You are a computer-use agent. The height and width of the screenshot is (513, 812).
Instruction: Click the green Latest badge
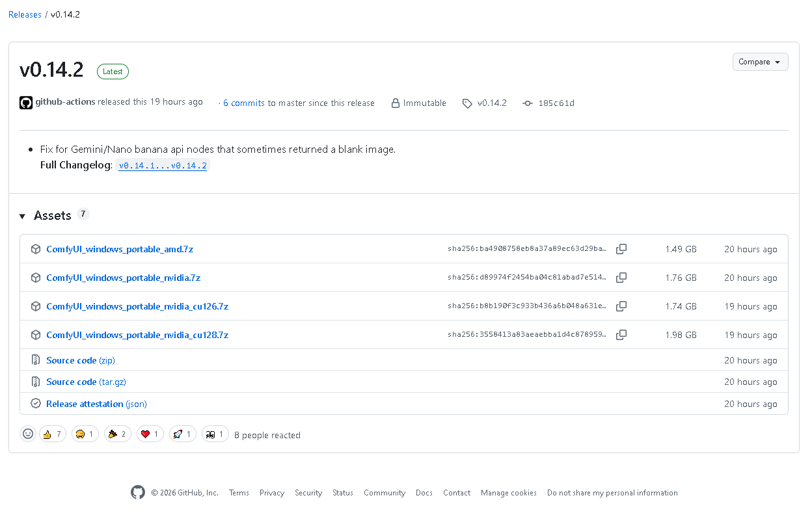[113, 72]
